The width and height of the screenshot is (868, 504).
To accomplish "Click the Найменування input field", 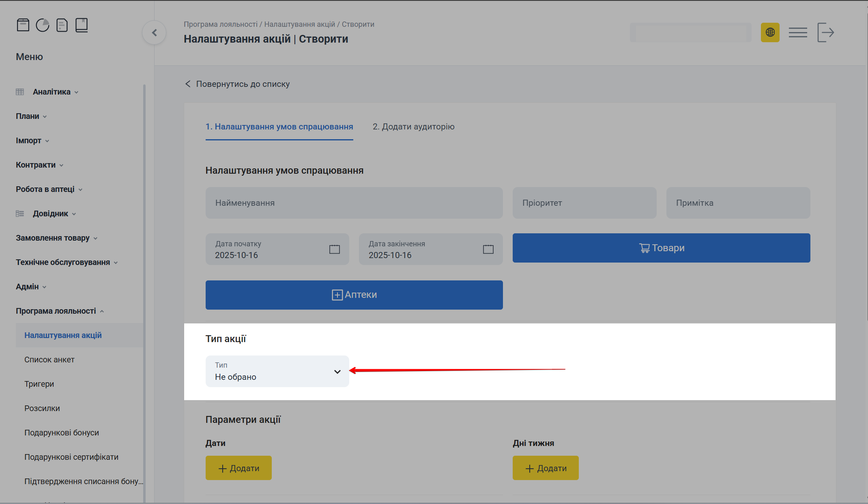I will coord(354,203).
